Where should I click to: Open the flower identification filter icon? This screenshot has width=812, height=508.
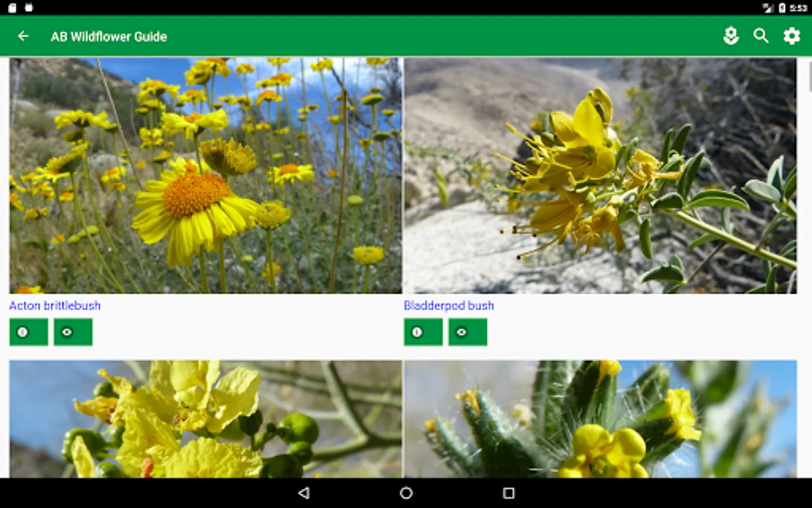pyautogui.click(x=731, y=36)
